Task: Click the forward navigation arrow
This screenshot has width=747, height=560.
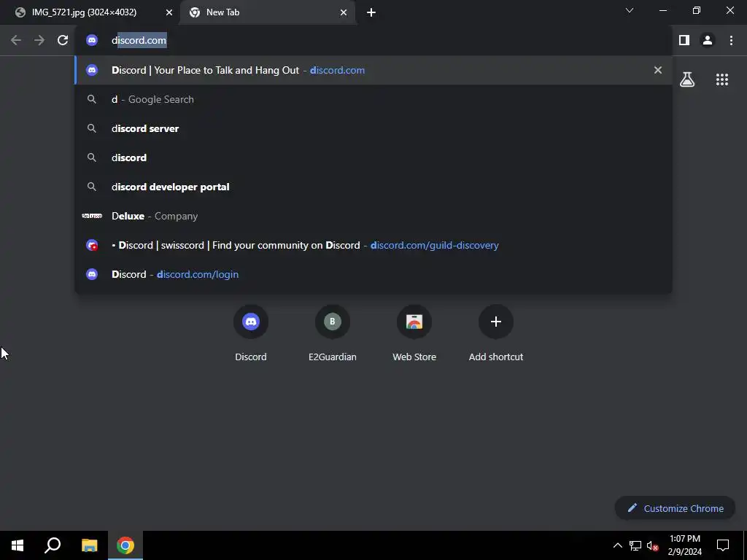Action: point(39,41)
